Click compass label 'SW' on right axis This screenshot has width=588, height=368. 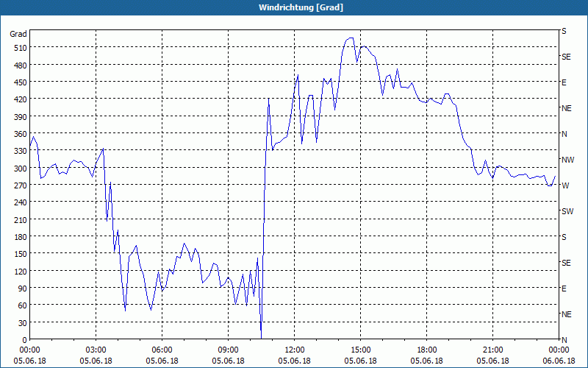pos(567,211)
